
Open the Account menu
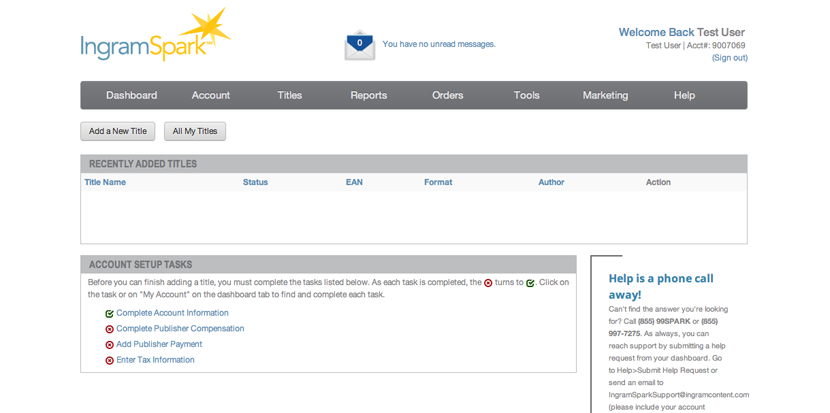point(211,95)
